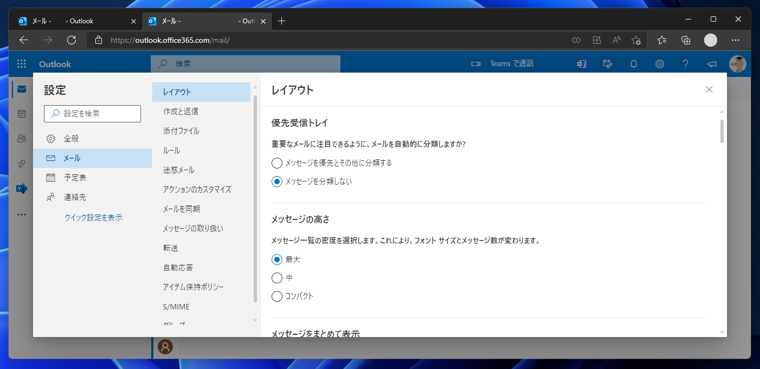Click the settings submenu scrollbar
Screen dimensions: 760x369
click(x=255, y=198)
